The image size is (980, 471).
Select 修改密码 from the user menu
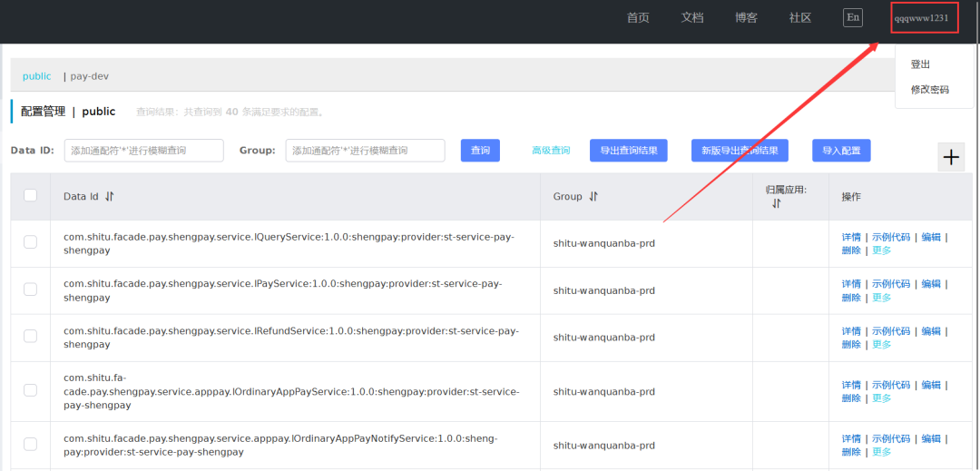tap(930, 89)
